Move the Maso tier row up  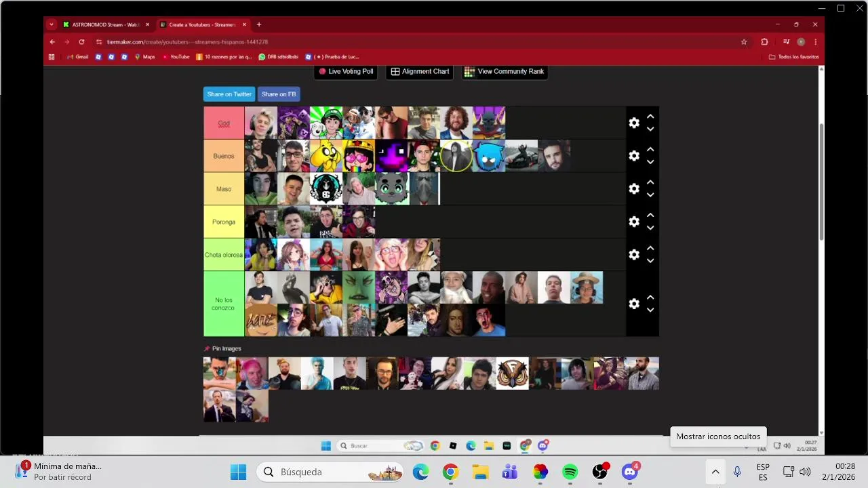[x=650, y=182]
